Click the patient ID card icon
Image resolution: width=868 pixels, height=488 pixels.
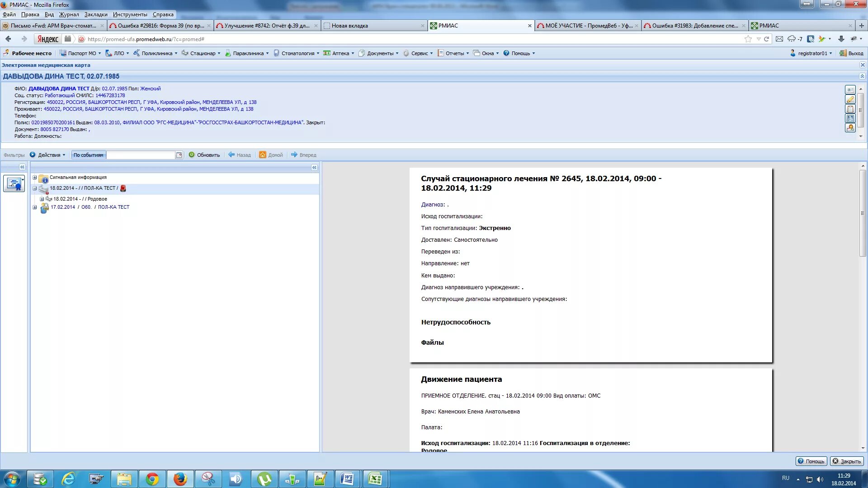pyautogui.click(x=850, y=90)
